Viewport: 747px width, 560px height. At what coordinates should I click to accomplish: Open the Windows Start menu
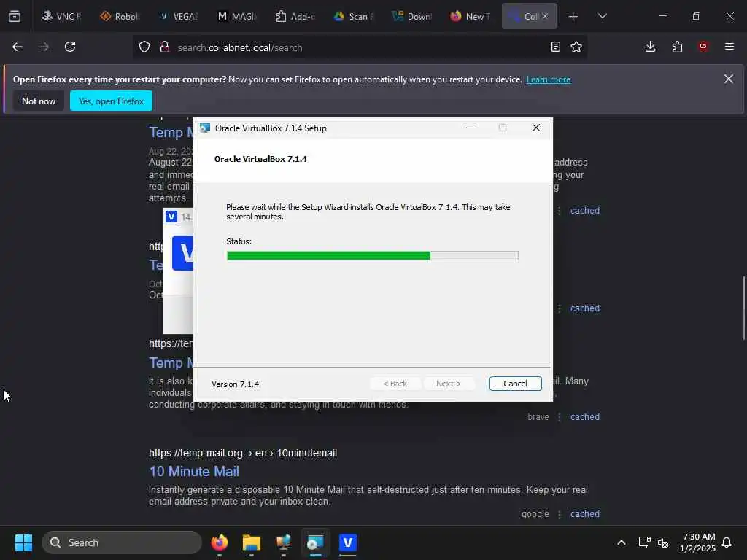pyautogui.click(x=23, y=542)
